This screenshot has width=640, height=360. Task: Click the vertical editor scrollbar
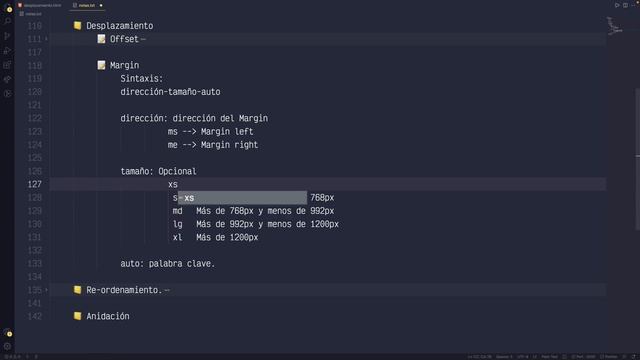point(637,159)
